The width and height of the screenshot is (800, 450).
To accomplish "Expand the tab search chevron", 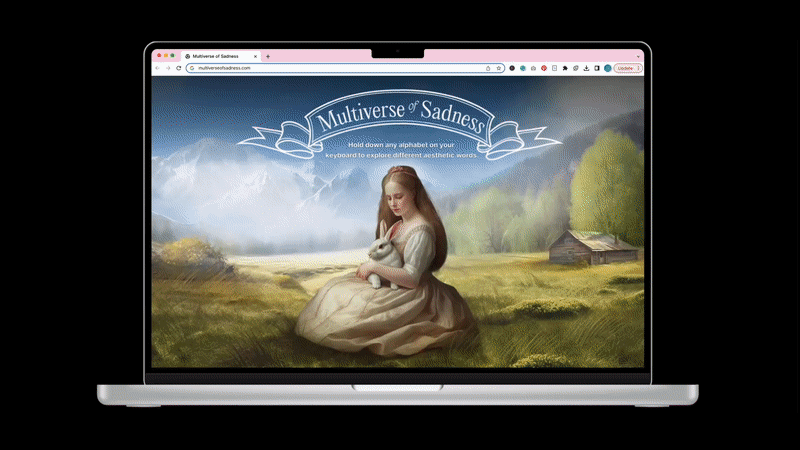I will point(638,57).
